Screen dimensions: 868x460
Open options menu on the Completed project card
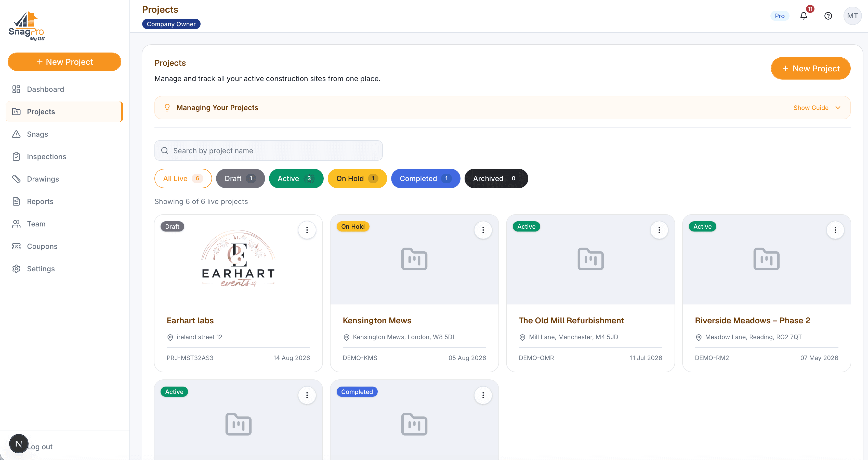483,395
